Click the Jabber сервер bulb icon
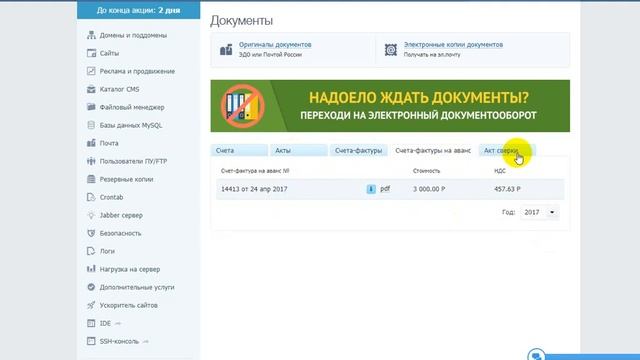640x360 pixels. pyautogui.click(x=91, y=215)
